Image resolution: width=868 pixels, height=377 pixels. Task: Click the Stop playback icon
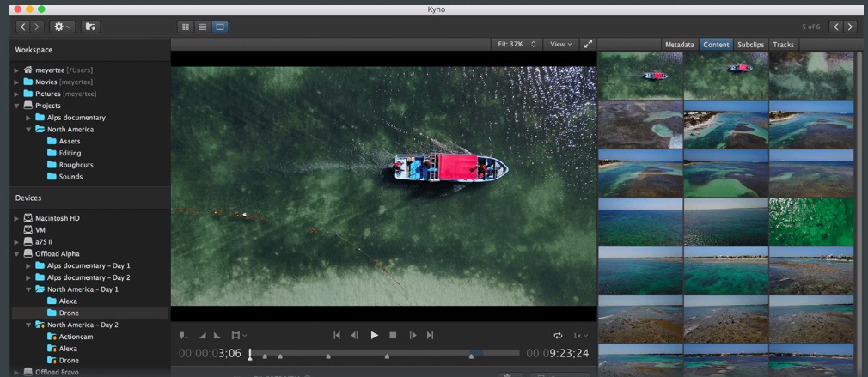click(393, 335)
